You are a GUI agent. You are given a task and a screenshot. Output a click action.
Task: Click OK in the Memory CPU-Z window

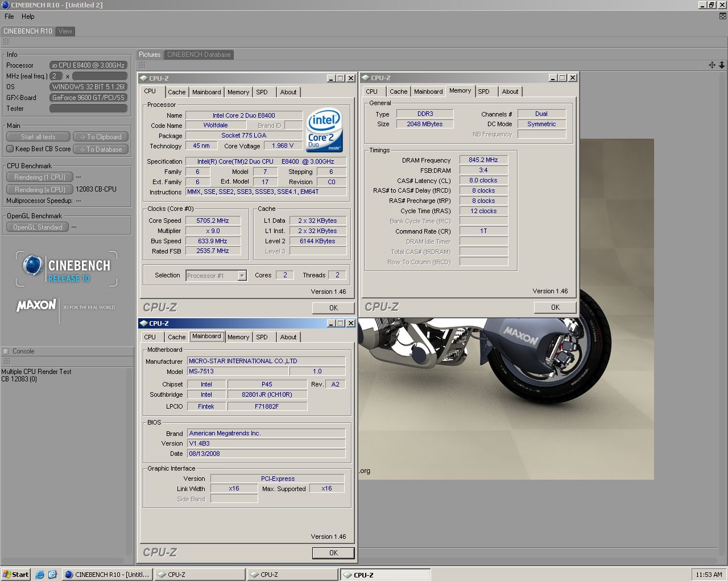pyautogui.click(x=555, y=307)
